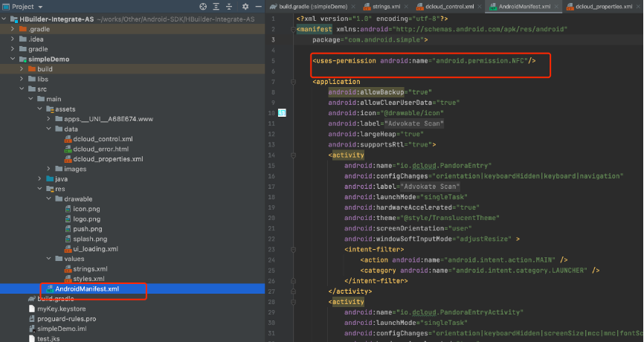
Task: Fold the second activity tag at line 28
Action: point(293,302)
